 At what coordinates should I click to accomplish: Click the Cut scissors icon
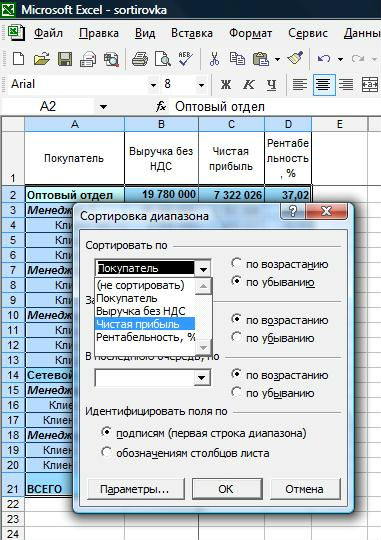214,59
